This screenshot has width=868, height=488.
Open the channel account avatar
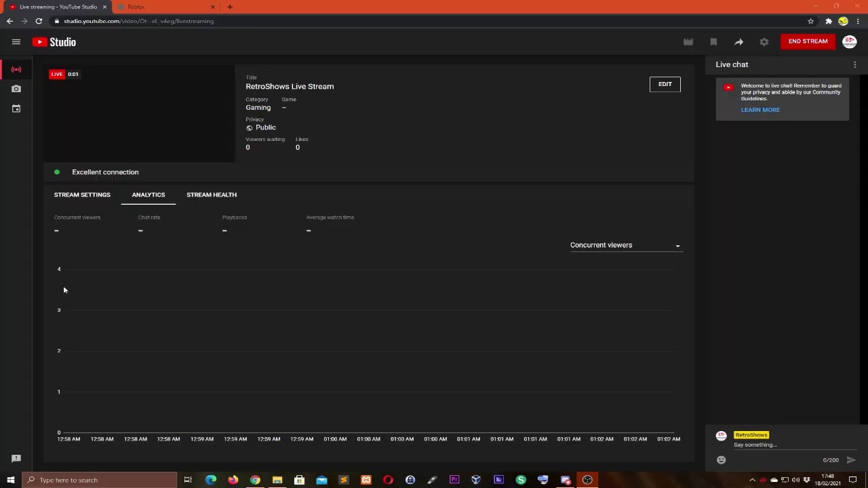[x=850, y=42]
